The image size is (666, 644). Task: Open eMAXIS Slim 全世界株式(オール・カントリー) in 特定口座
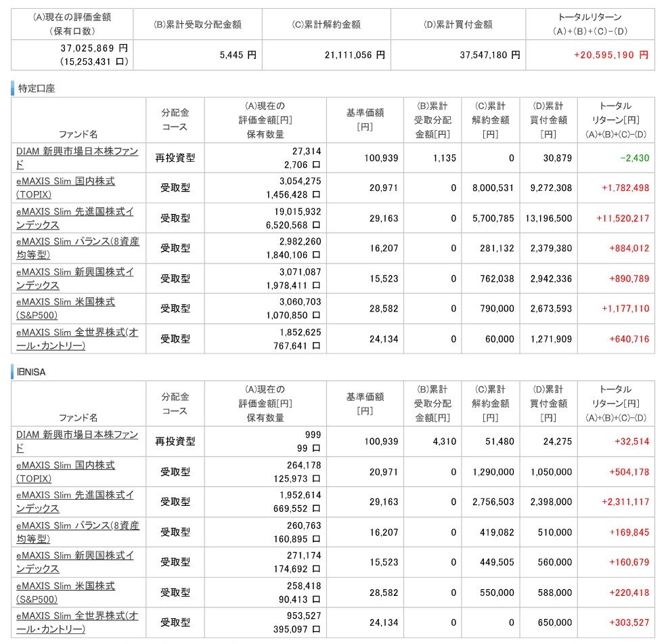[x=77, y=339]
